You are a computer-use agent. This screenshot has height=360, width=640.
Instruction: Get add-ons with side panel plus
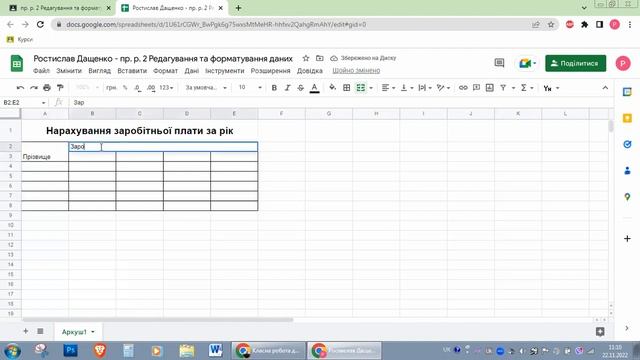(x=627, y=239)
